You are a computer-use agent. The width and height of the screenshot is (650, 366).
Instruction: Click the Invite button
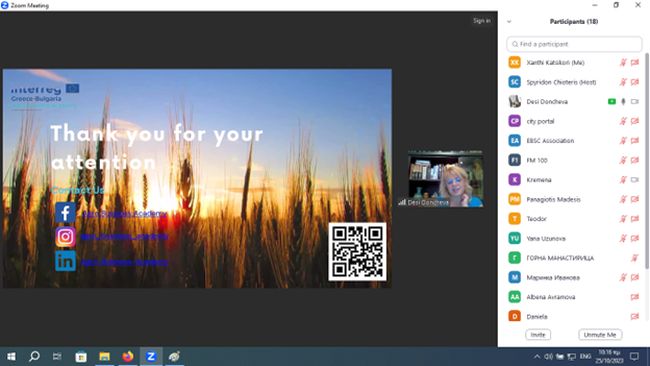pyautogui.click(x=538, y=334)
